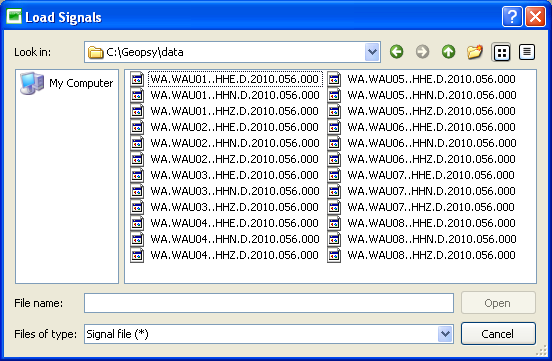Switch to Detail View mode
This screenshot has width=552, height=361.
tap(527, 52)
